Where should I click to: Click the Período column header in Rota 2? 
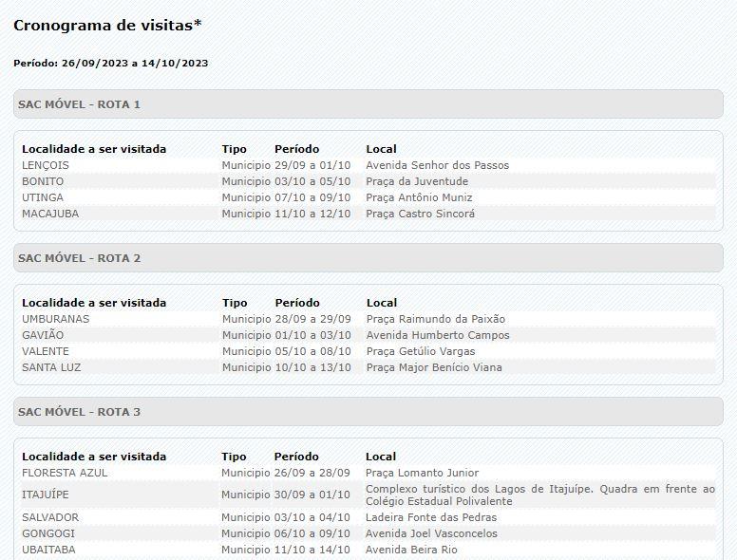296,303
